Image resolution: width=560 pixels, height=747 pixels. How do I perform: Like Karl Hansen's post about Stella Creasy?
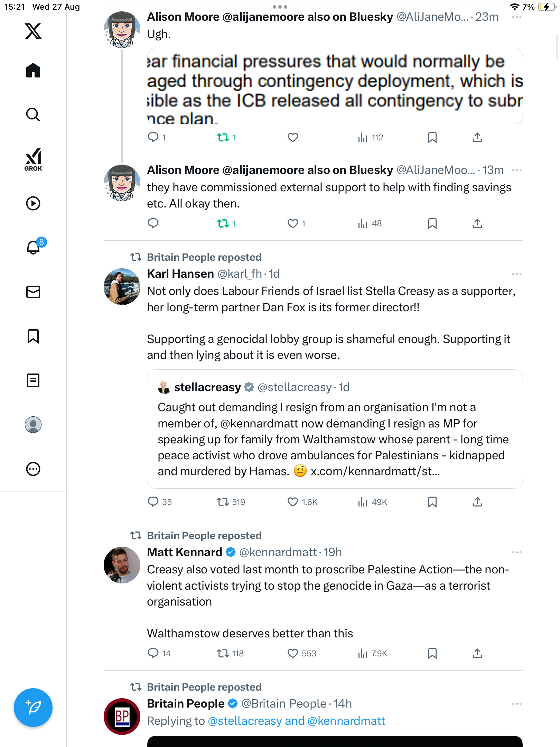point(293,502)
